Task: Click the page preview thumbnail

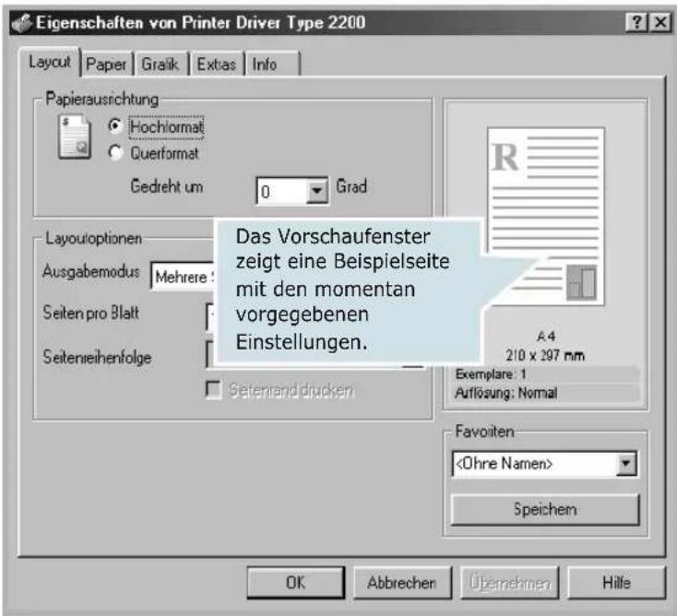Action: coord(546,217)
